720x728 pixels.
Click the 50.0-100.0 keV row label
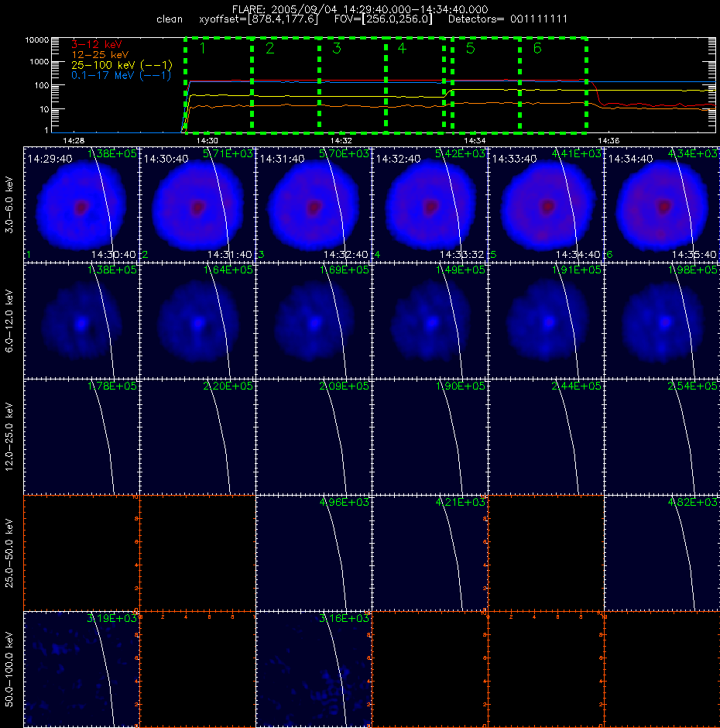pos(9,669)
